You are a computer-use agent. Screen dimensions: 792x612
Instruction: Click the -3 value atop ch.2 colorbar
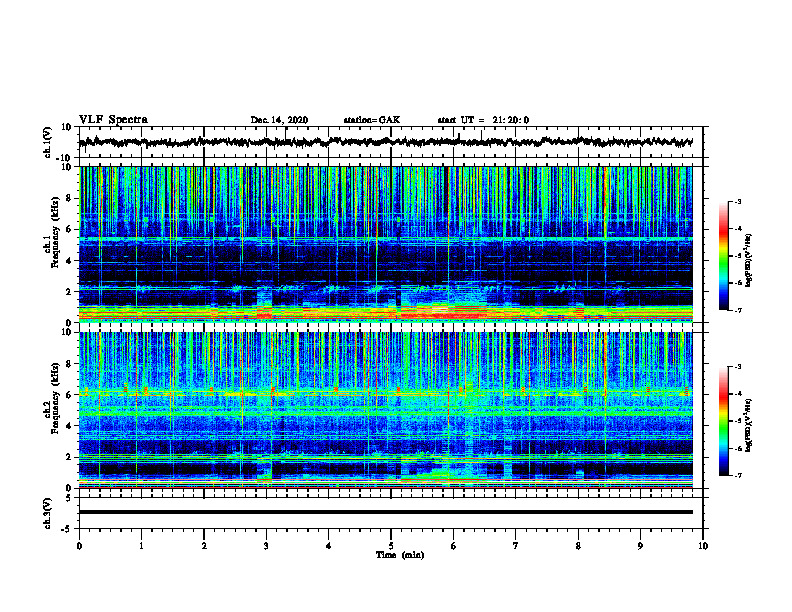pos(738,367)
